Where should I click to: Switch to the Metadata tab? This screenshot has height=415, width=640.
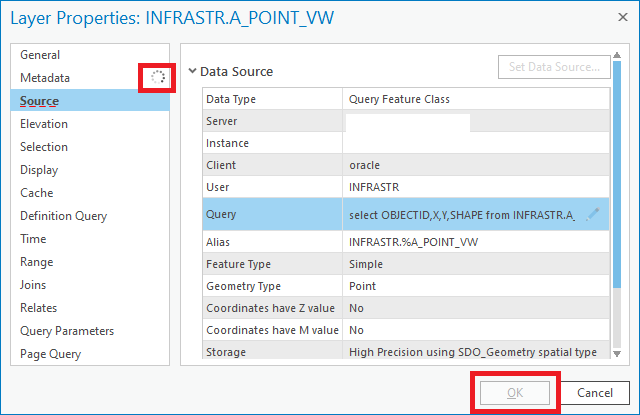point(45,78)
